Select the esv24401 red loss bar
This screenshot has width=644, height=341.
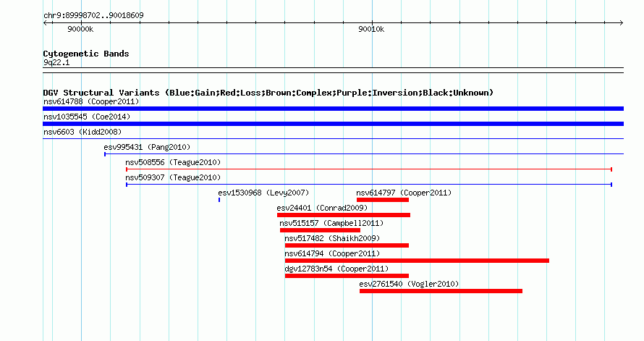point(344,215)
